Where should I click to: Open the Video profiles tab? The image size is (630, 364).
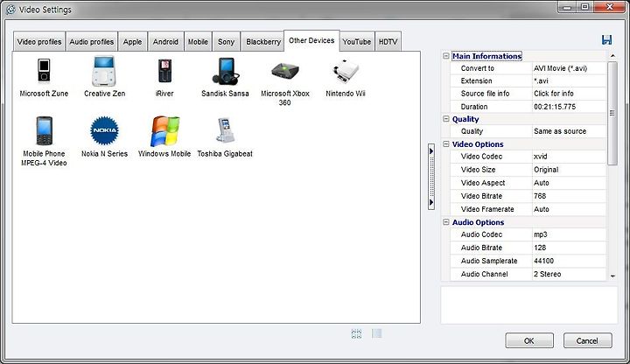click(x=39, y=42)
